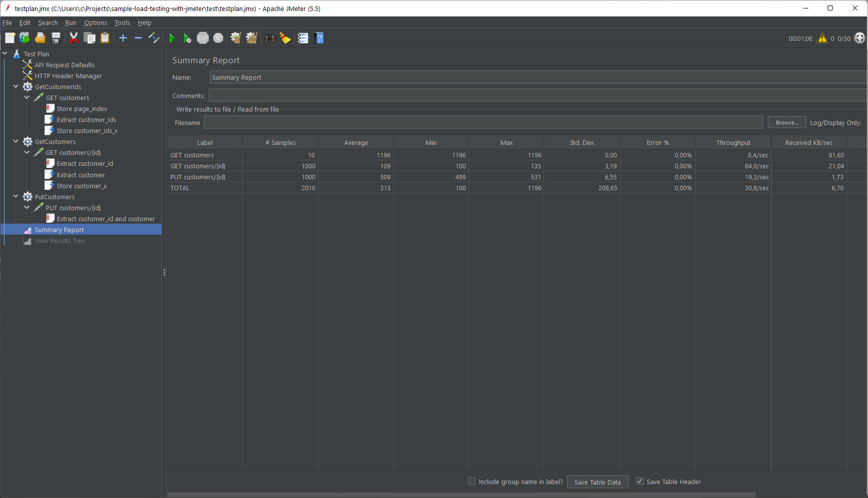Click the Clear results icon
Screen dimensions: 868x498
pyautogui.click(x=236, y=38)
